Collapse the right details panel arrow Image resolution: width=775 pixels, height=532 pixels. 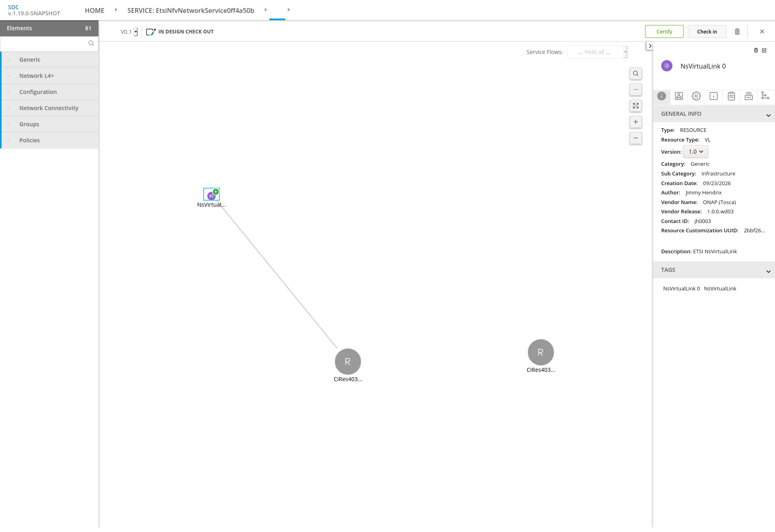pyautogui.click(x=649, y=46)
